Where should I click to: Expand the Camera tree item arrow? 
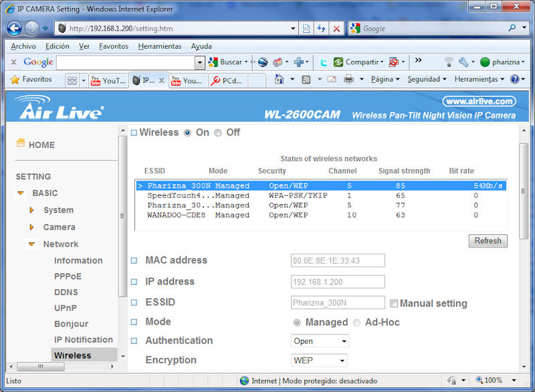(x=31, y=227)
